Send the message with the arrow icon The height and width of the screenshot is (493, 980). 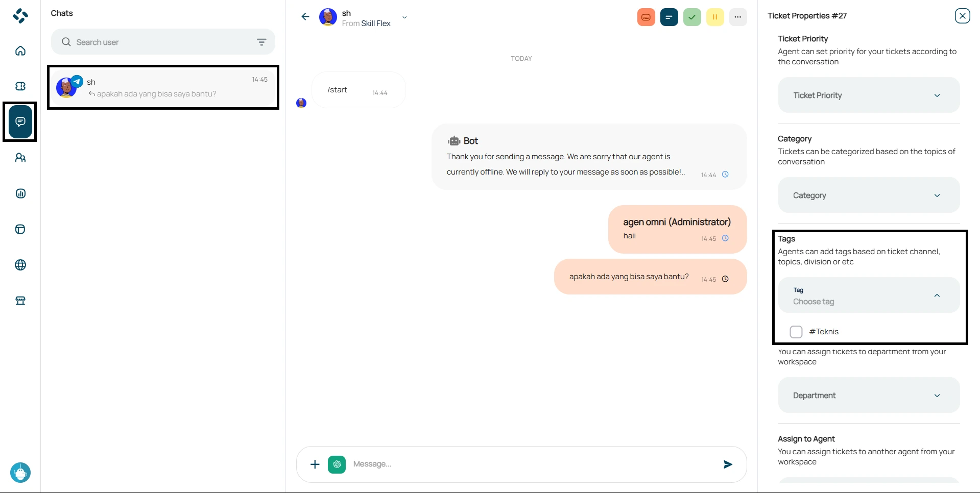click(728, 464)
